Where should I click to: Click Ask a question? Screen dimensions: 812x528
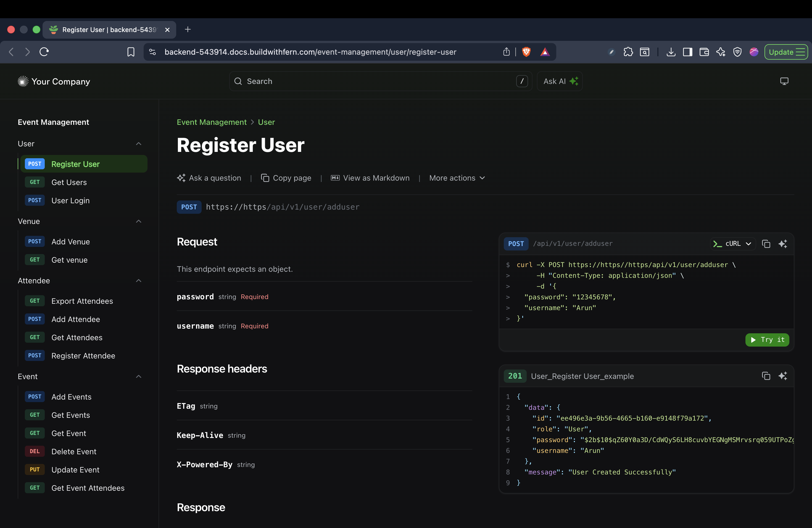[x=209, y=178]
